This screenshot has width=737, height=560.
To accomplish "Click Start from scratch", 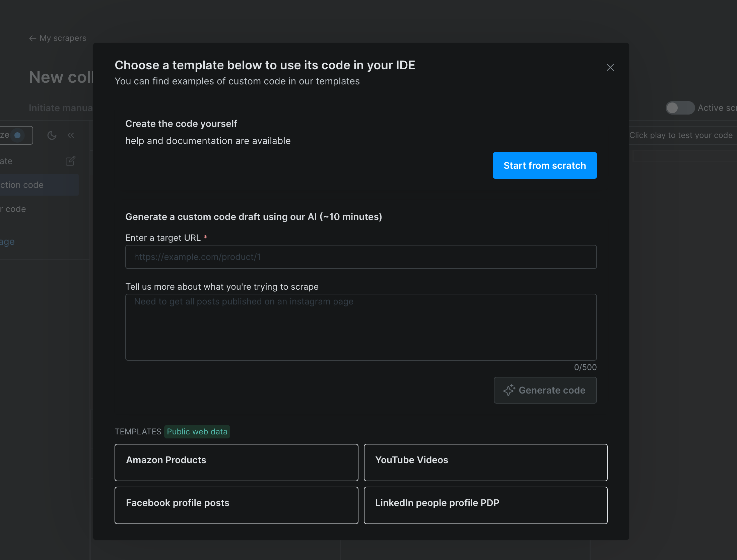I will 544,165.
